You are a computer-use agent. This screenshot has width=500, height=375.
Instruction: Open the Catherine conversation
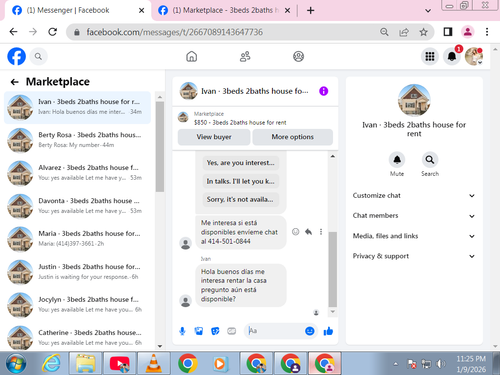(77, 337)
